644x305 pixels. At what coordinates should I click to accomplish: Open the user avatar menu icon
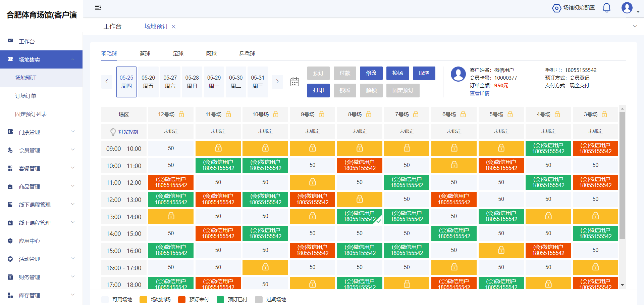[x=627, y=8]
